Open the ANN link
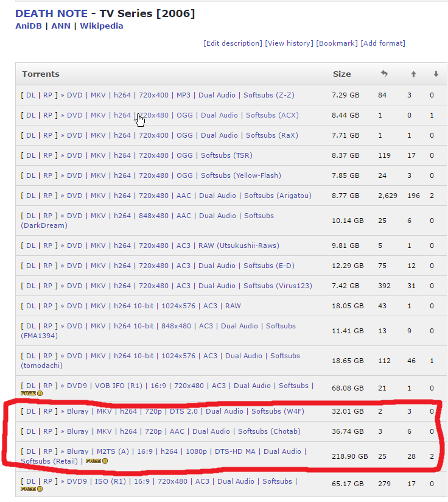The width and height of the screenshot is (448, 502). [x=61, y=26]
